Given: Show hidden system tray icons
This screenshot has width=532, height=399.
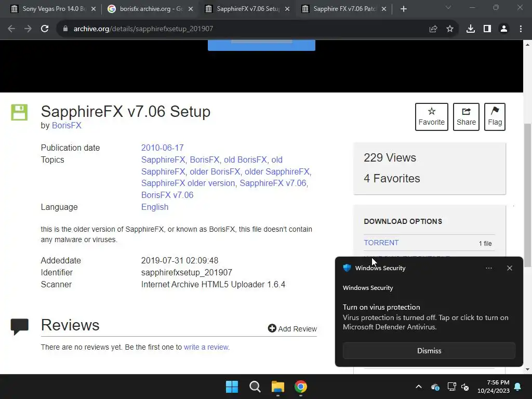Looking at the screenshot, I should coord(419,387).
